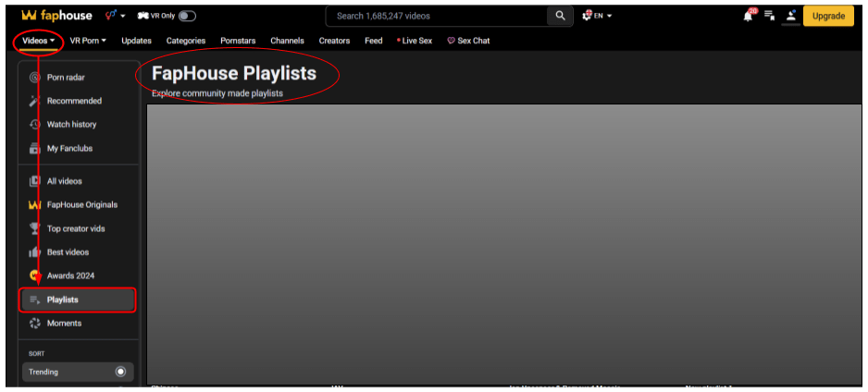Click the playlist queue icon in header
This screenshot has width=868, height=392.
click(769, 16)
